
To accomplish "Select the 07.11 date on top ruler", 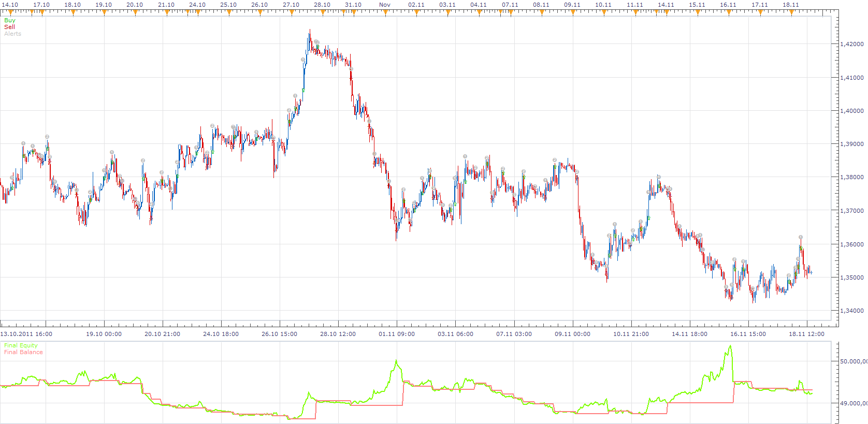I will pos(510,5).
